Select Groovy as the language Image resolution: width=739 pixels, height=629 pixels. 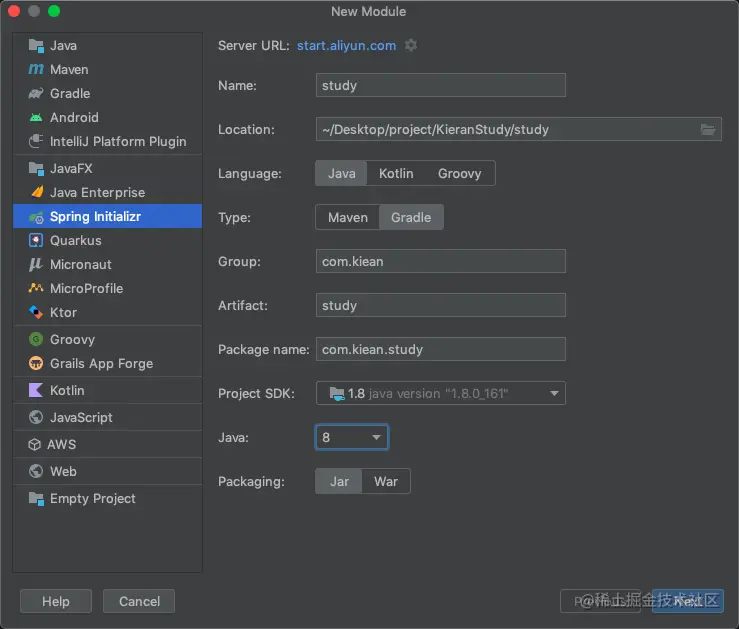pos(459,173)
